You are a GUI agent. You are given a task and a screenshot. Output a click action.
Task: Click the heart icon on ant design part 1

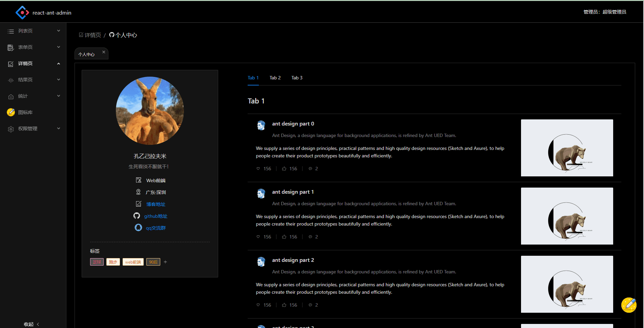[x=258, y=237]
